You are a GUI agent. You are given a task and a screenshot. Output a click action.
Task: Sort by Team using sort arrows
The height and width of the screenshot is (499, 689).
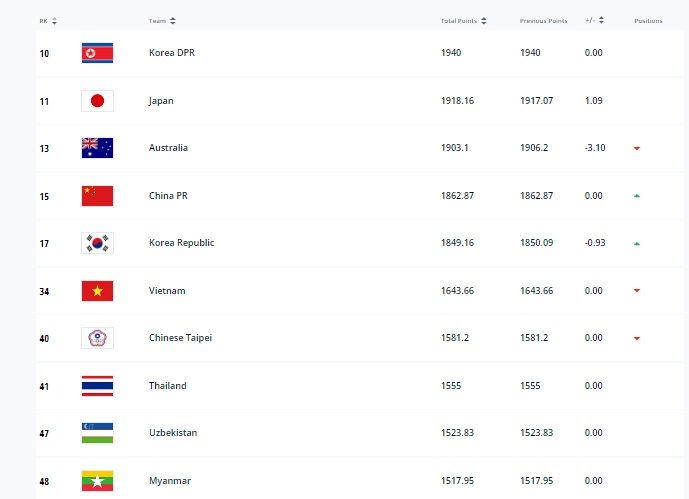173,21
